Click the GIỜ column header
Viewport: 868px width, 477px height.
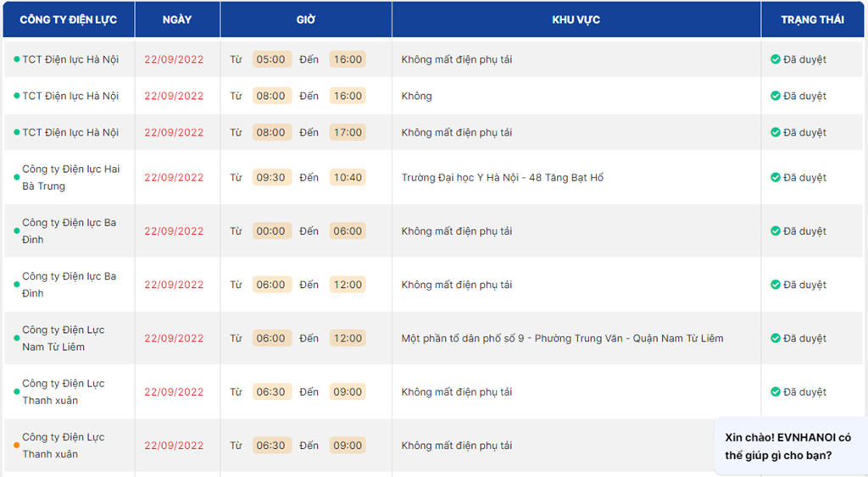(305, 19)
